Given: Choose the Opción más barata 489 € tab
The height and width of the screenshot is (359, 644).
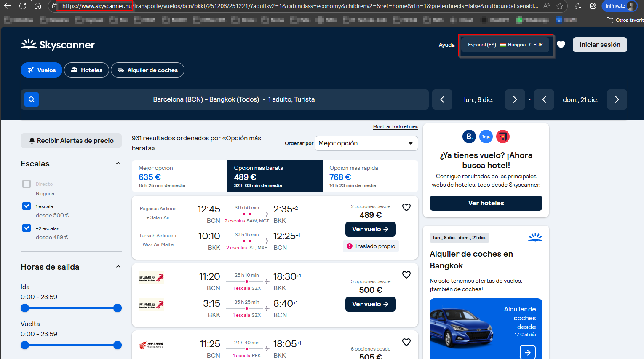Looking at the screenshot, I should click(275, 176).
